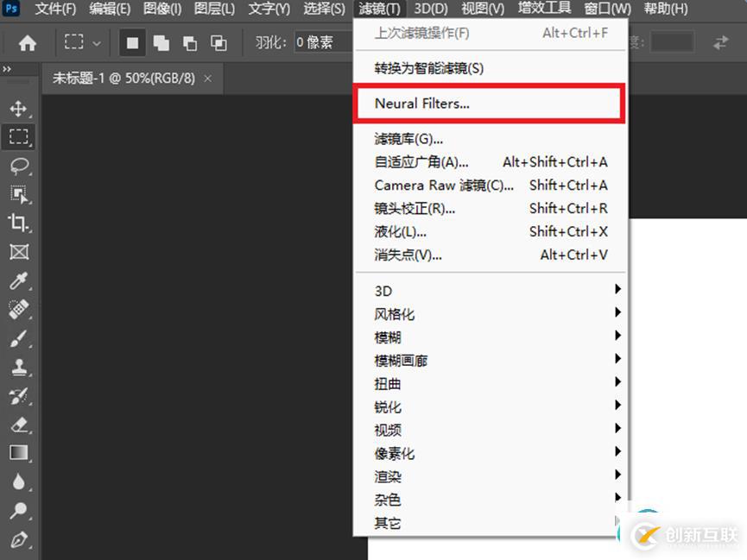747x560 pixels.
Task: Select the Dodge tool
Action: pos(19,510)
